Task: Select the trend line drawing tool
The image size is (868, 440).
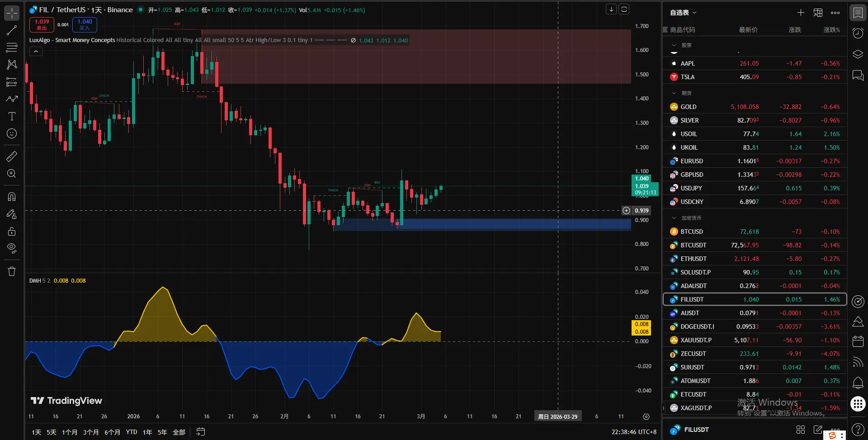Action: tap(12, 30)
